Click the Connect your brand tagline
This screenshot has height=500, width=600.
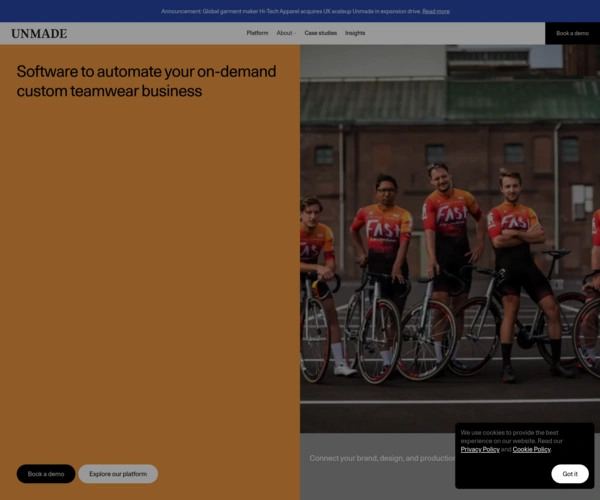click(380, 458)
